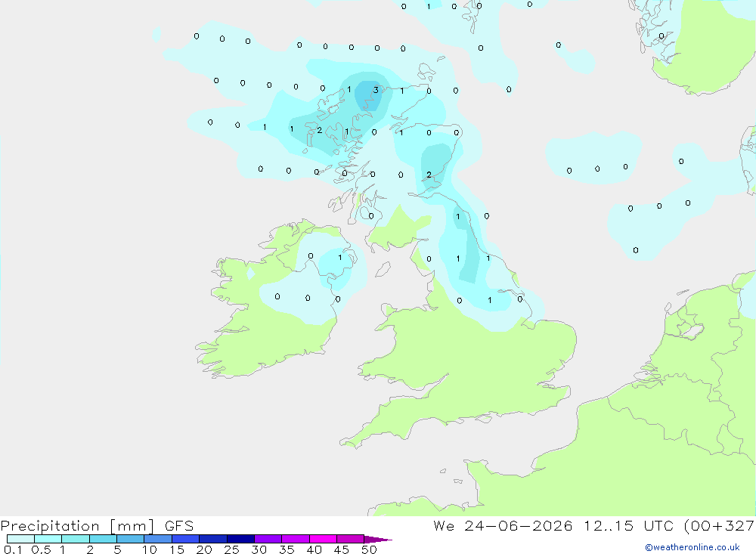Pick the 5–10 mm legend color swatch
Image resolution: width=756 pixels, height=554 pixels.
[x=131, y=539]
